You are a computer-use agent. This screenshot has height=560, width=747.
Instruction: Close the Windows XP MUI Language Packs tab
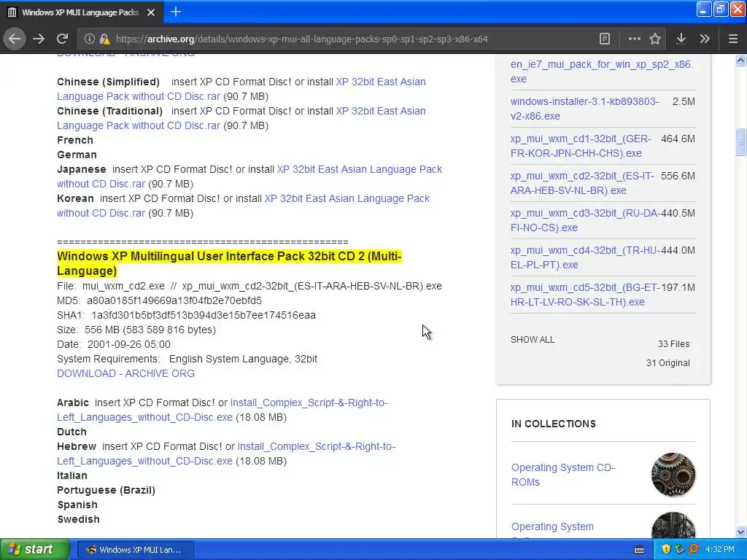pos(151,12)
